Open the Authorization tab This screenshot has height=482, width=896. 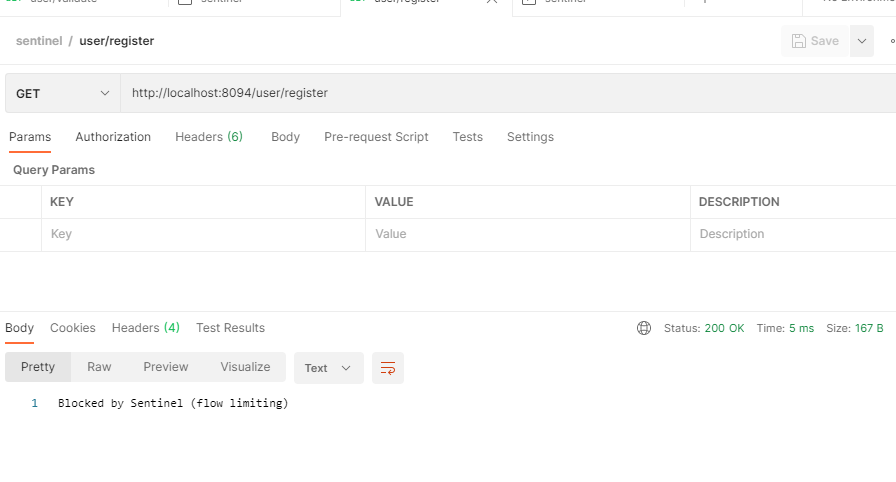113,137
